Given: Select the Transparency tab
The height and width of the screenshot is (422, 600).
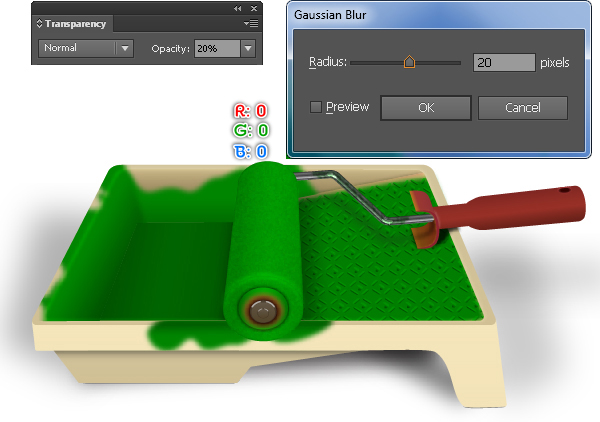Looking at the screenshot, I should 71,24.
